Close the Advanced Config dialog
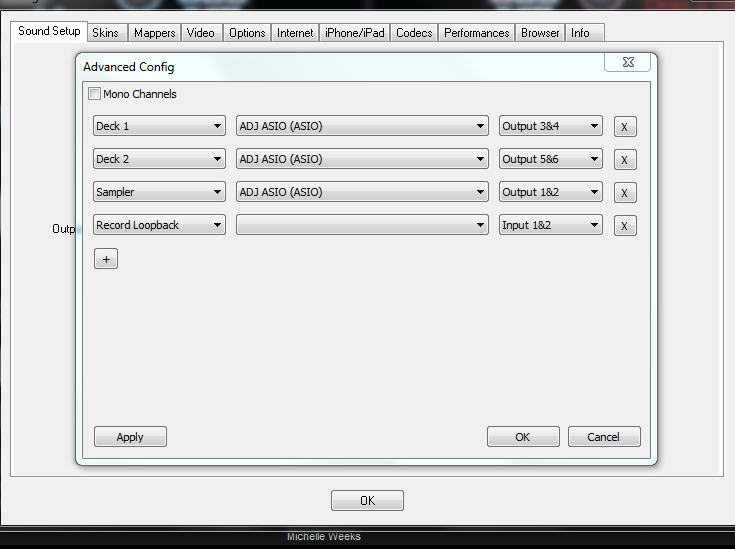The image size is (735, 549). click(x=627, y=63)
